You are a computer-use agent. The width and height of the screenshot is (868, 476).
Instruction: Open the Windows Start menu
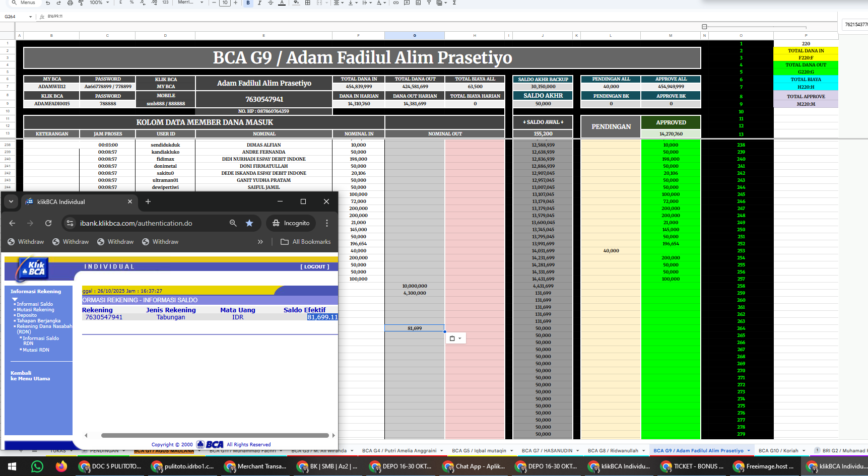click(12, 466)
